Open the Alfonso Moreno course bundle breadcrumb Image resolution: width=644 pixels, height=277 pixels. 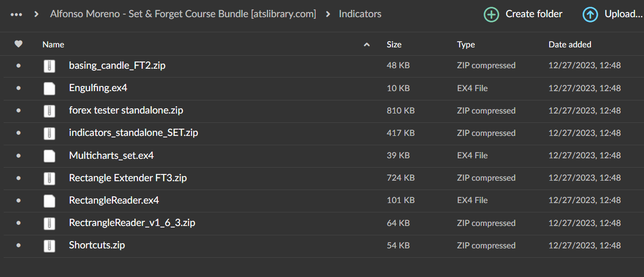pyautogui.click(x=183, y=14)
